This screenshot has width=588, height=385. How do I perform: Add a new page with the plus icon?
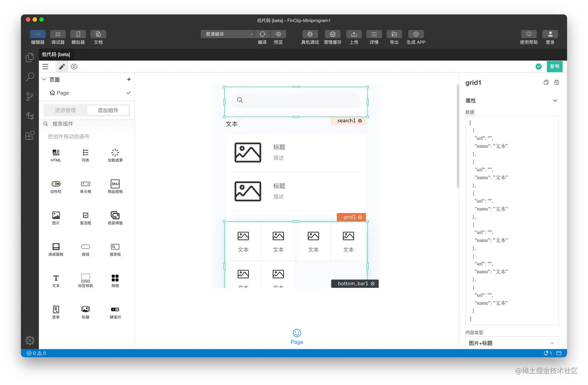129,79
